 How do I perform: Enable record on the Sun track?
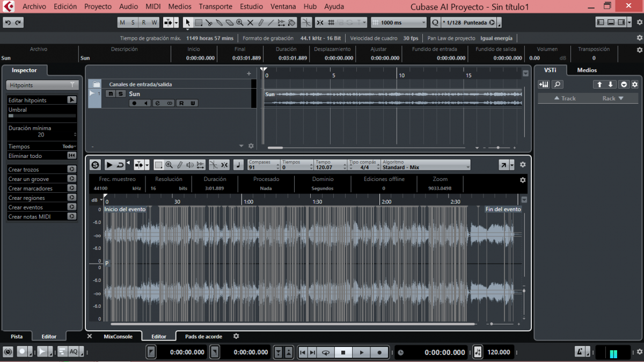coord(134,103)
